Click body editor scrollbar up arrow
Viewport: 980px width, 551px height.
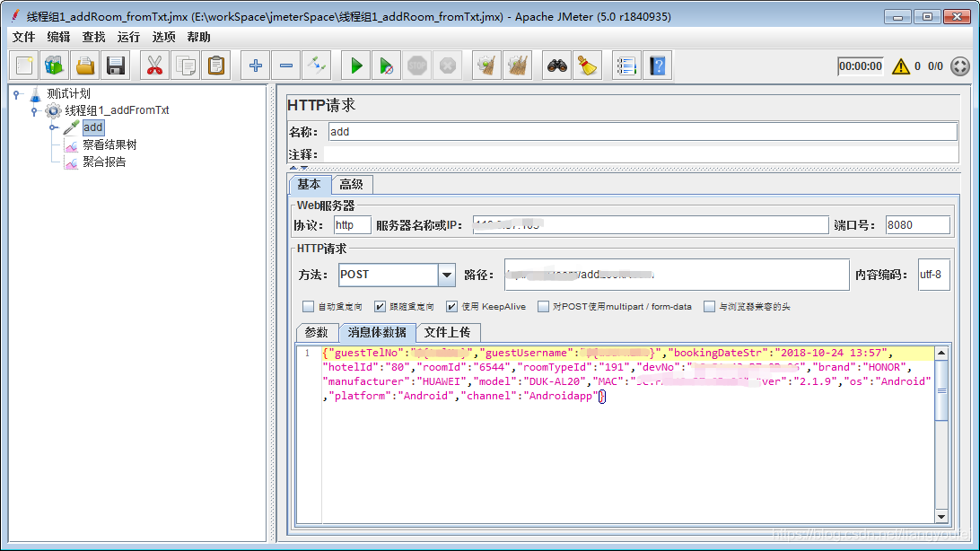[941, 353]
